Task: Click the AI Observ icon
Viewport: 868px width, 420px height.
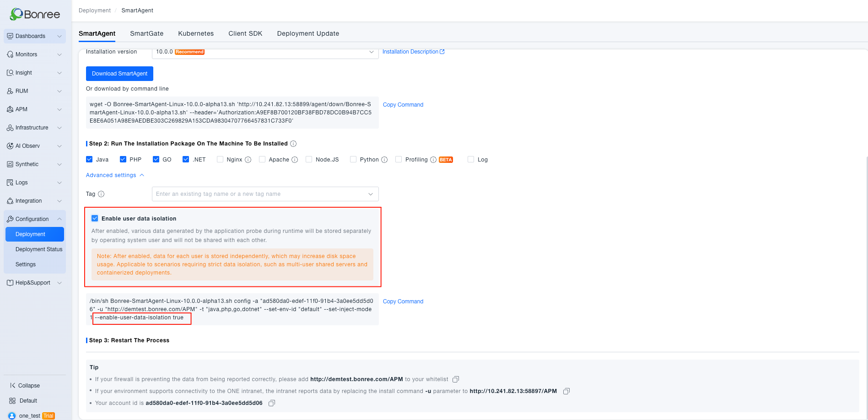Action: pos(10,146)
